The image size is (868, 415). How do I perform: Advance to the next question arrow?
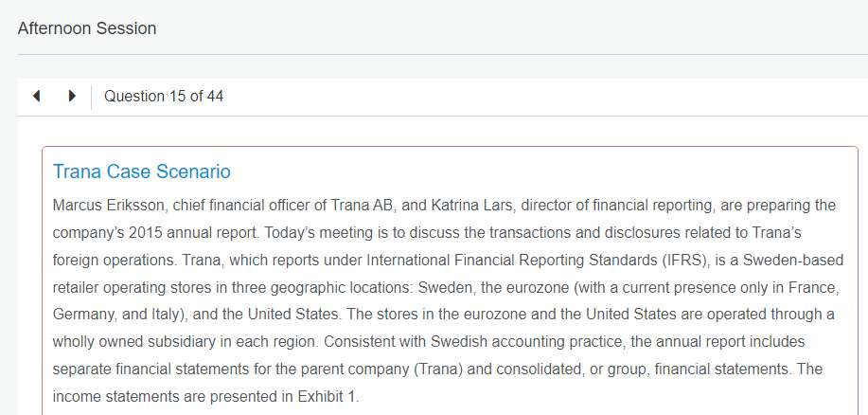[71, 97]
